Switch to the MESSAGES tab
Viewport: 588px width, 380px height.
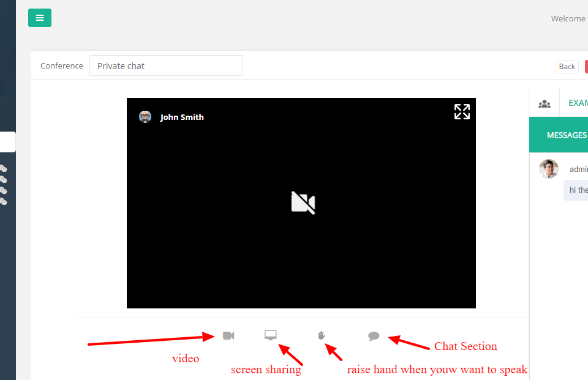pyautogui.click(x=567, y=135)
